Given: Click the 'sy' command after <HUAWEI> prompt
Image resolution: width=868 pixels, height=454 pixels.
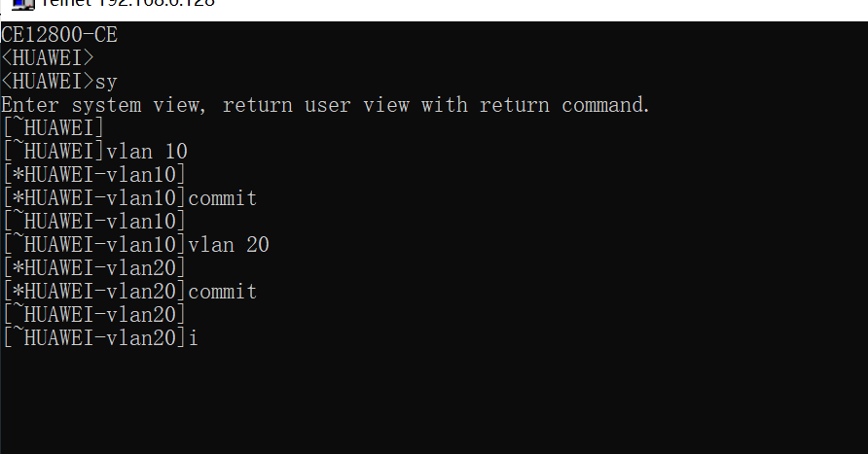Looking at the screenshot, I should (106, 82).
